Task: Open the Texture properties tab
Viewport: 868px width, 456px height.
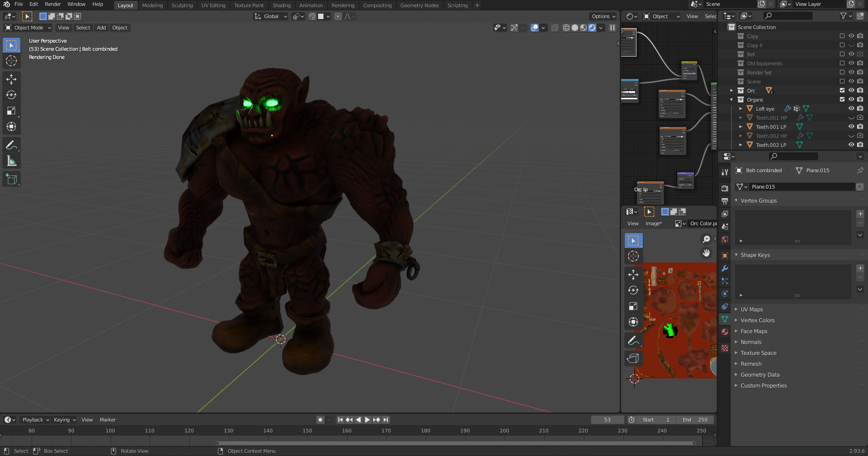Action: click(x=725, y=348)
